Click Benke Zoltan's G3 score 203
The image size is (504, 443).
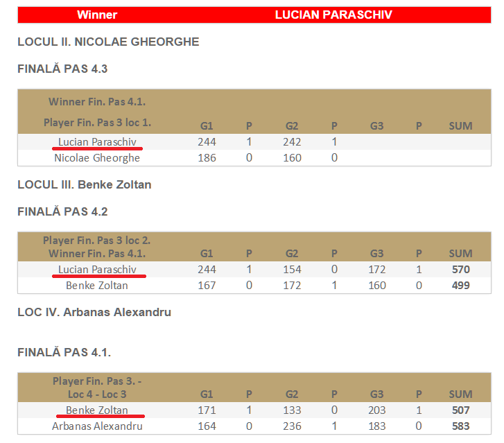pyautogui.click(x=376, y=410)
